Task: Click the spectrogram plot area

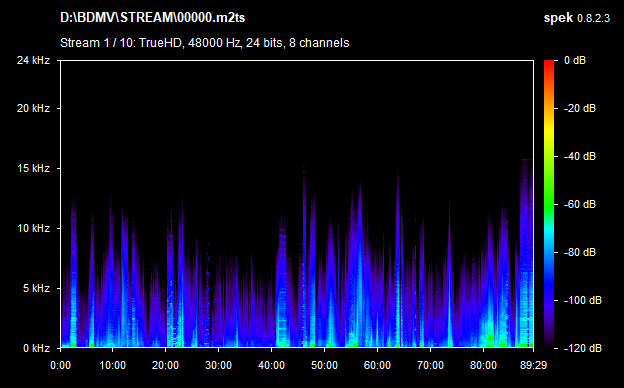Action: (x=297, y=204)
